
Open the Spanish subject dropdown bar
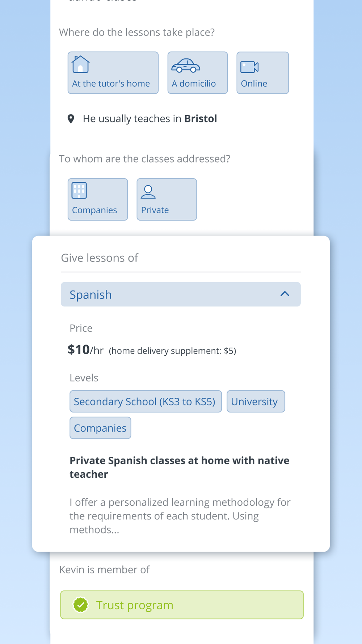click(181, 294)
